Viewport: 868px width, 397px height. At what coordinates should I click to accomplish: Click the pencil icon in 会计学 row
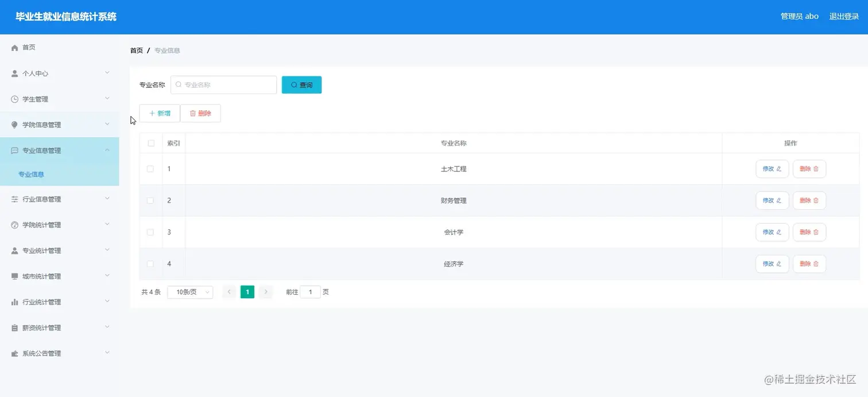coord(779,232)
